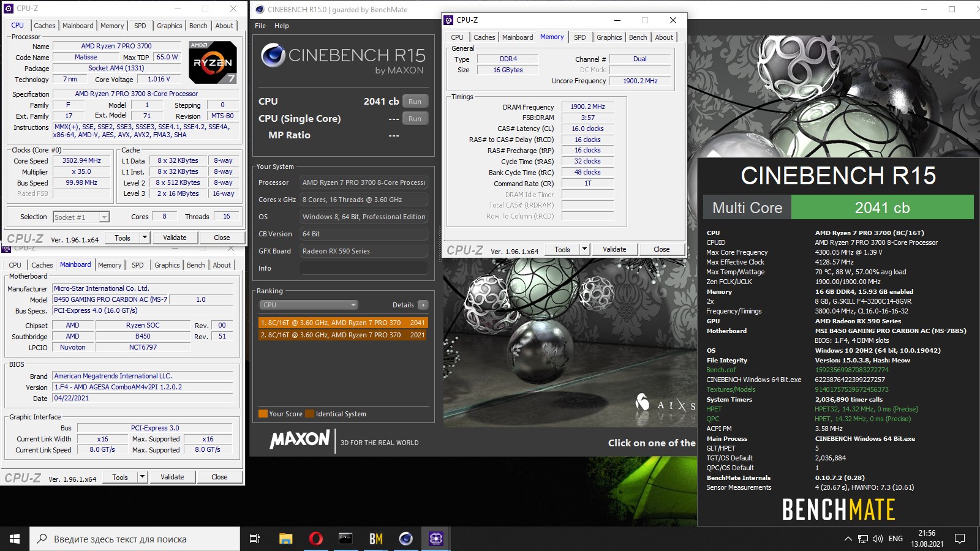Select second ranking entry scoring 2021
Image resolution: width=980 pixels, height=551 pixels.
tap(343, 335)
